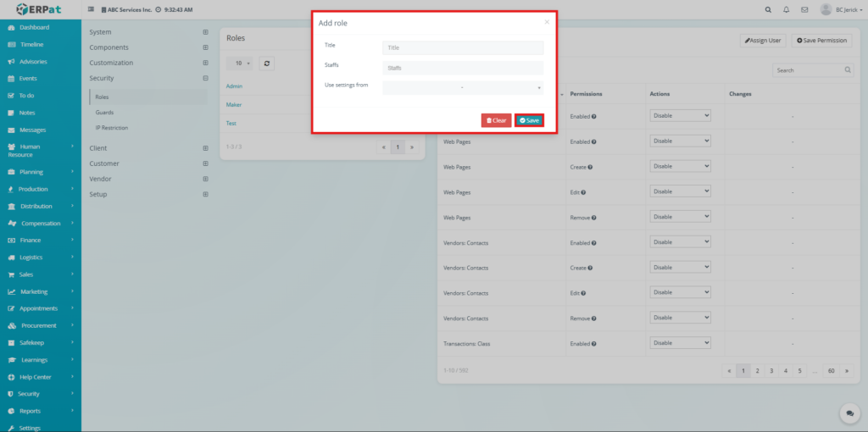Image resolution: width=868 pixels, height=432 pixels.
Task: Open the Maker role link
Action: tap(234, 104)
